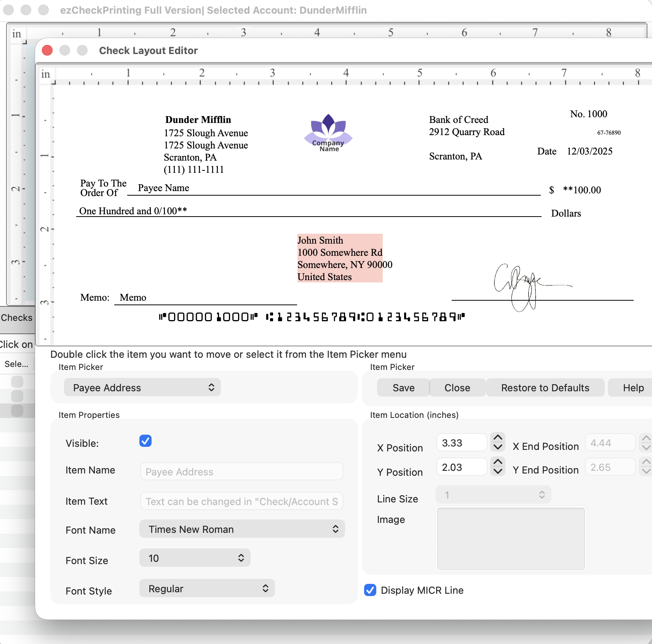The width and height of the screenshot is (652, 644).
Task: Click the check number No. 1000
Action: 588,114
